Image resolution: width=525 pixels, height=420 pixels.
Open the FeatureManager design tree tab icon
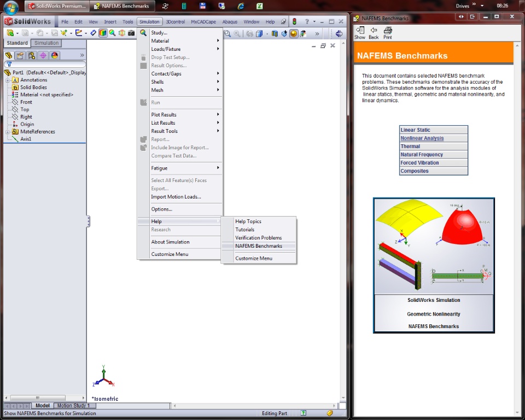tap(9, 55)
